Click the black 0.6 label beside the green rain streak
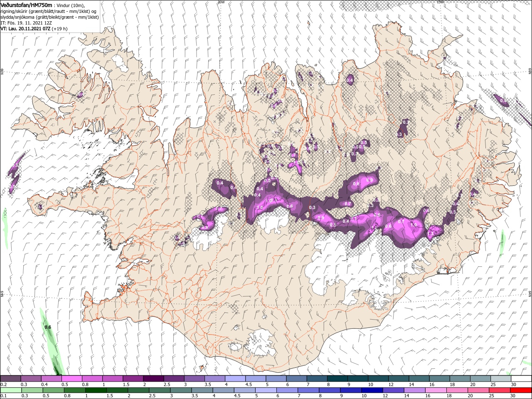Screen dimensions: 532x399 point(48,327)
